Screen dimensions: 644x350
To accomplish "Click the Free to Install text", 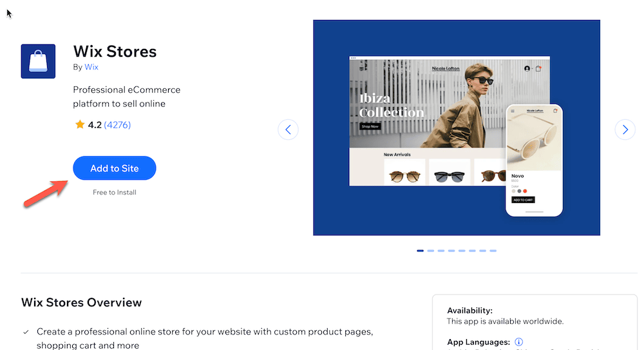I will 115,192.
